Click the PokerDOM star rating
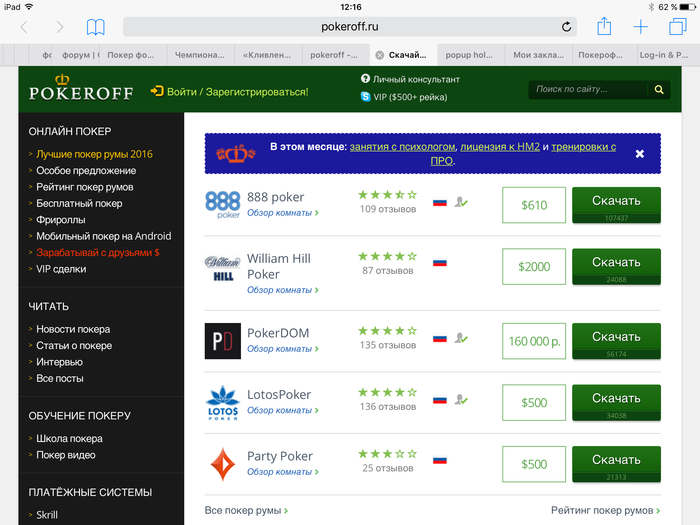Image resolution: width=700 pixels, height=525 pixels. pyautogui.click(x=388, y=331)
